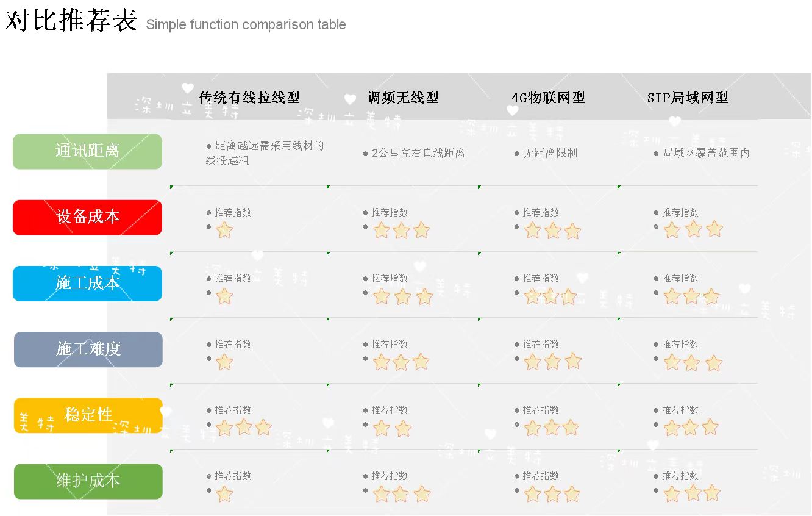Click the green 维护成本 row label
This screenshot has height=516, width=812.
[88, 481]
